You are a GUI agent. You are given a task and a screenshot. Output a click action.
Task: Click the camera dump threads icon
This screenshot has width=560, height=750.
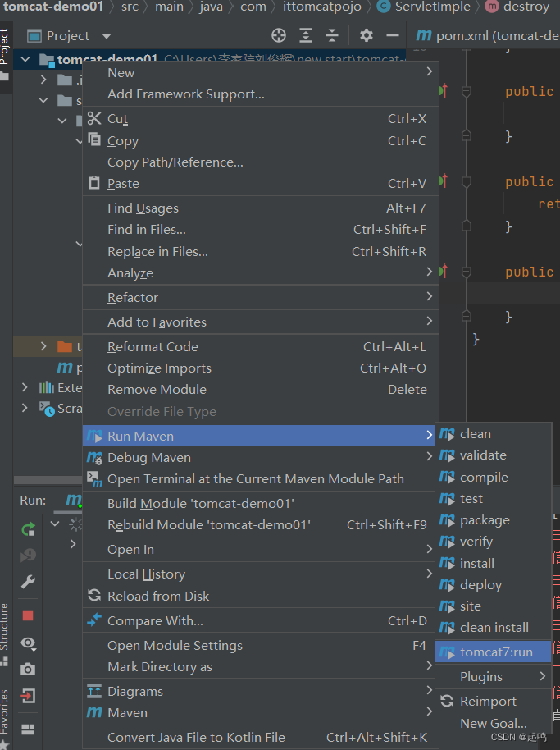[28, 669]
